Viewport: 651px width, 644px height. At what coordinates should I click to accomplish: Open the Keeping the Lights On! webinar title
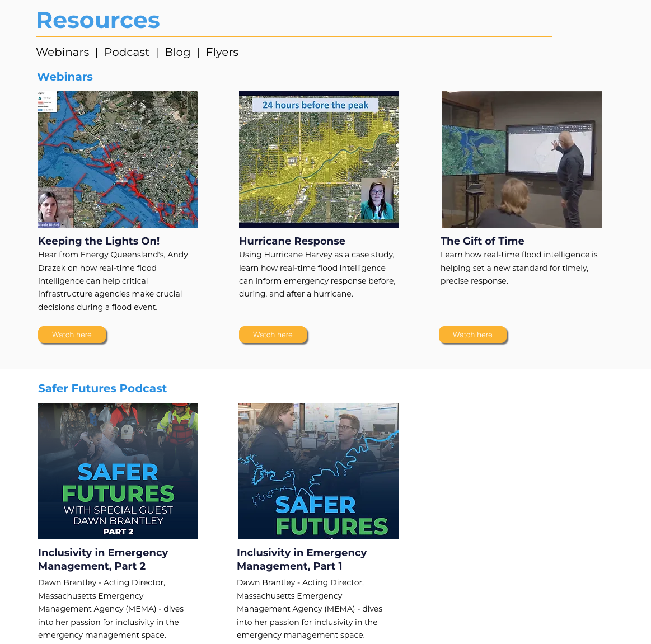click(99, 241)
